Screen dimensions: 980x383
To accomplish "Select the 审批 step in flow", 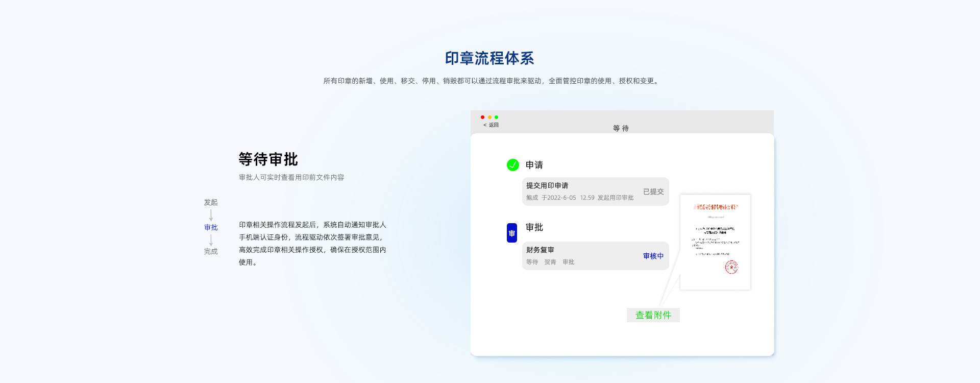I will pyautogui.click(x=211, y=227).
